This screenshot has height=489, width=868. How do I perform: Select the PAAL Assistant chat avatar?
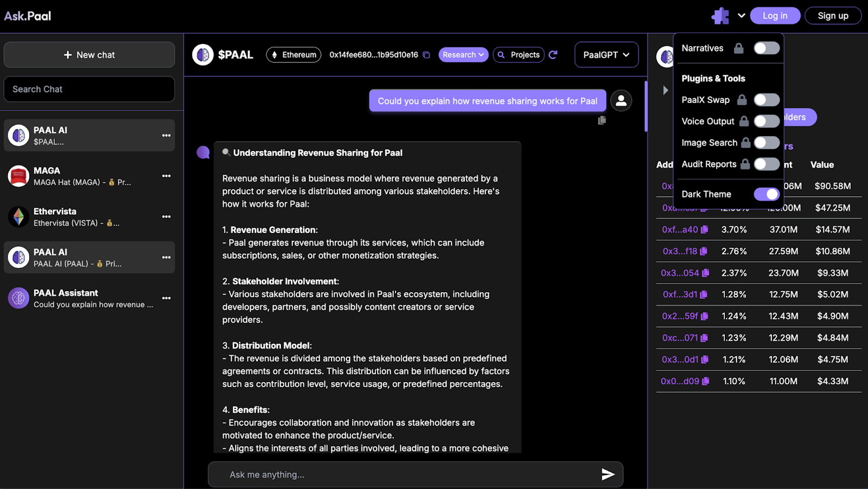click(x=18, y=298)
